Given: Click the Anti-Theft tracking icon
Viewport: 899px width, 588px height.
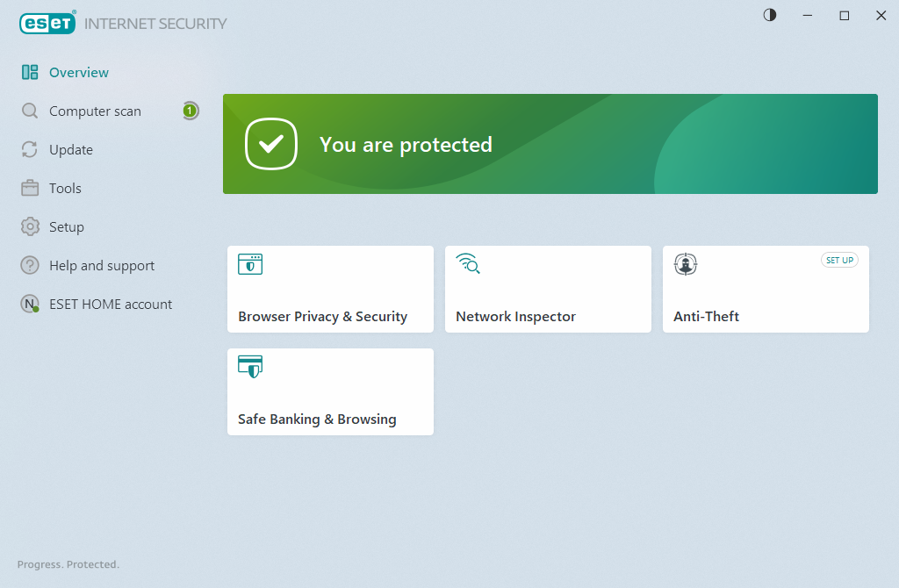Looking at the screenshot, I should click(x=686, y=264).
